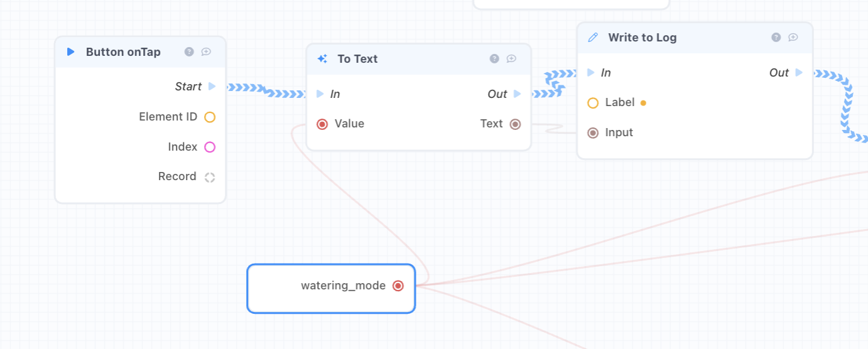Viewport: 868px width, 349px height.
Task: Click the Write to Log In flow port
Action: (591, 73)
